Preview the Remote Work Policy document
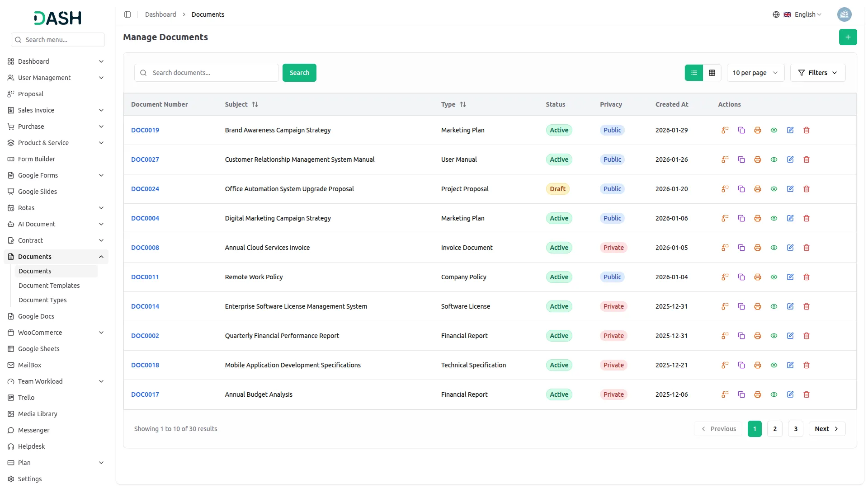868x488 pixels. 774,277
